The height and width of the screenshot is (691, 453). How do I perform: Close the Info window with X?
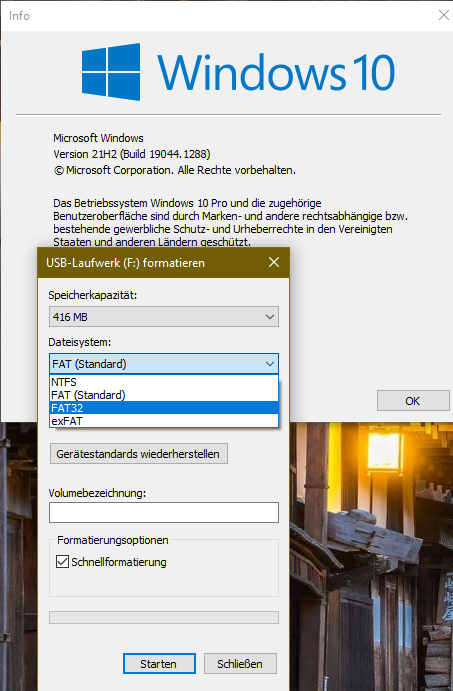[443, 15]
